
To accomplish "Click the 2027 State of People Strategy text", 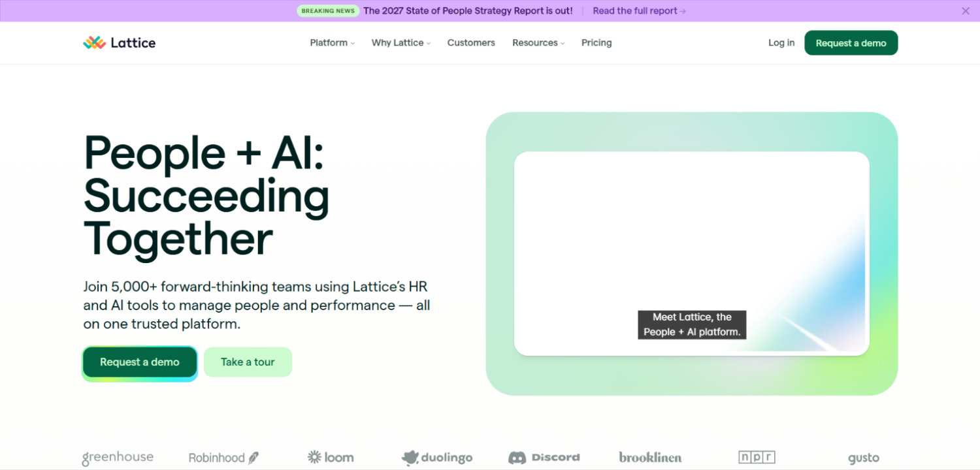I will pos(468,11).
